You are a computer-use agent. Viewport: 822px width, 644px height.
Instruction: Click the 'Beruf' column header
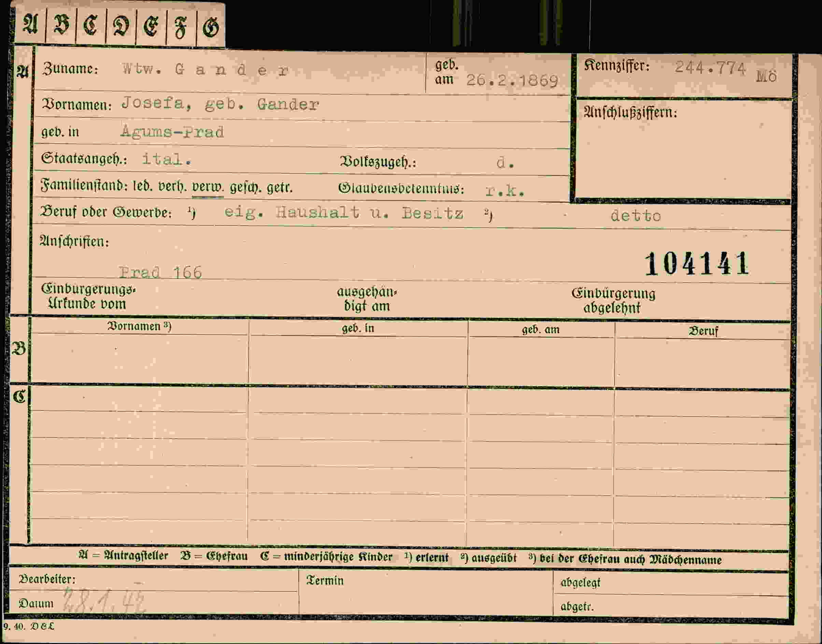click(703, 331)
